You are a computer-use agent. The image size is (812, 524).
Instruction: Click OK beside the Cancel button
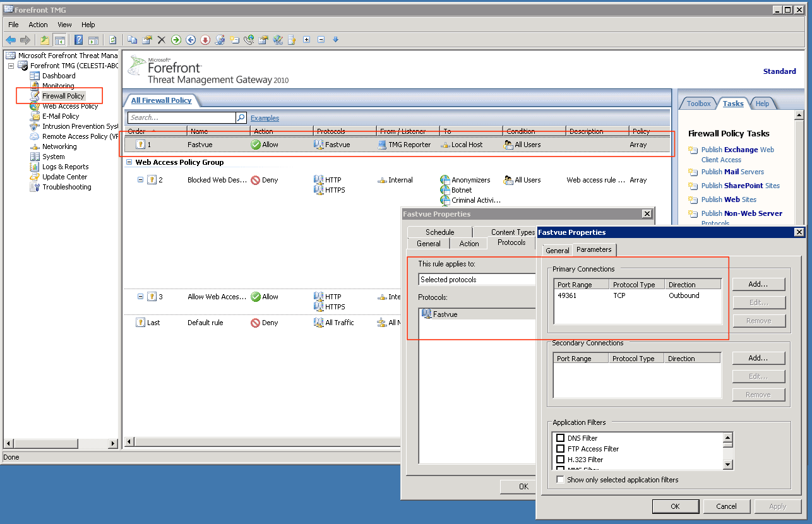click(675, 506)
